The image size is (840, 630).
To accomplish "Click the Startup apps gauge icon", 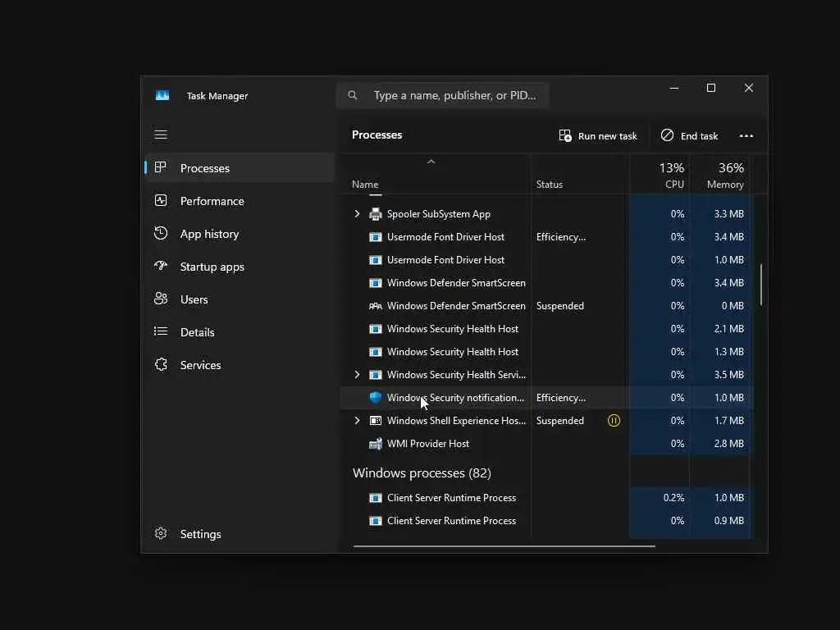I will pos(161,266).
